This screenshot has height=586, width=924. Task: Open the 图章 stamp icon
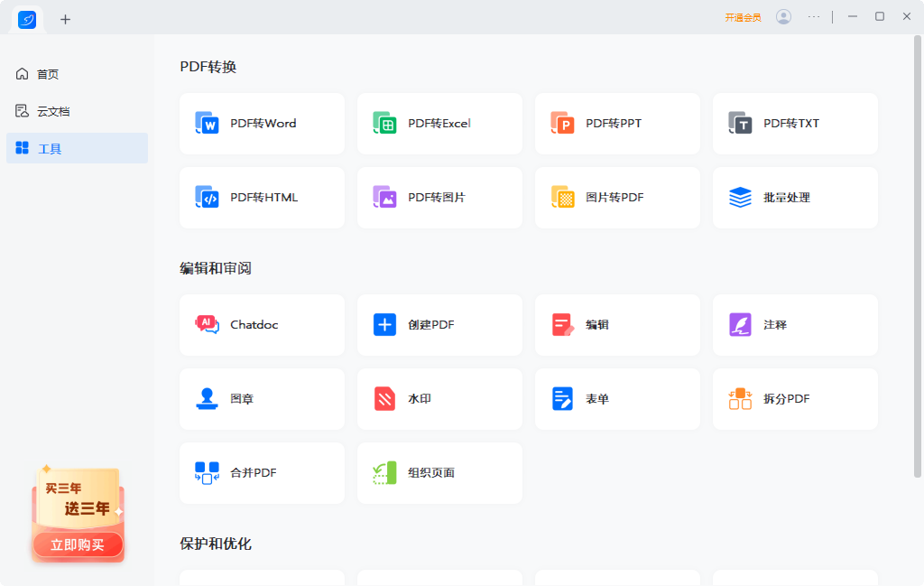coord(207,398)
